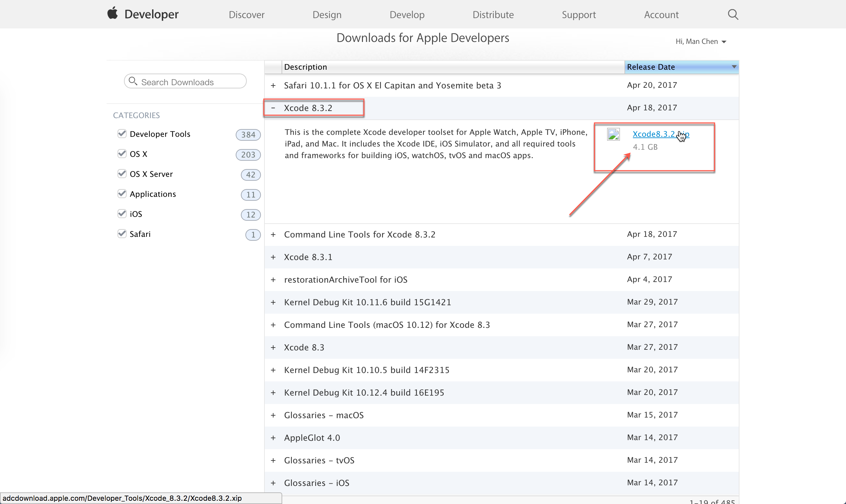Open the Support menu
This screenshot has width=846, height=504.
[x=579, y=15]
